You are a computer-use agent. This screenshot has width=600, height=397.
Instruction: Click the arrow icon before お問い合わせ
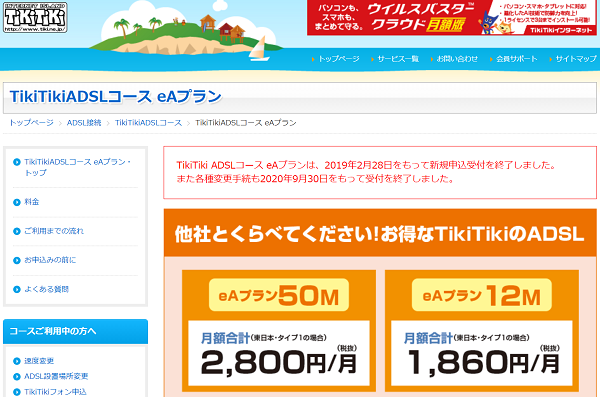[x=432, y=59]
